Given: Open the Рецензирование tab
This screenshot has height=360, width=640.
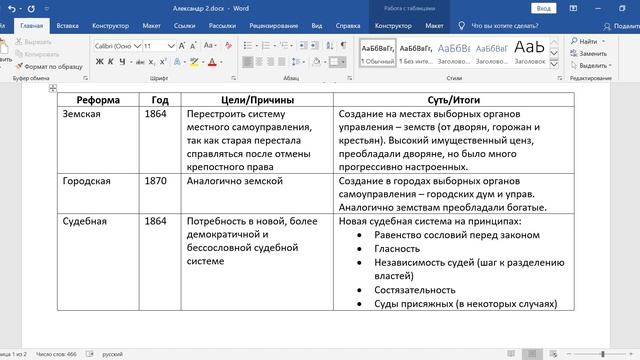Looking at the screenshot, I should pyautogui.click(x=273, y=26).
